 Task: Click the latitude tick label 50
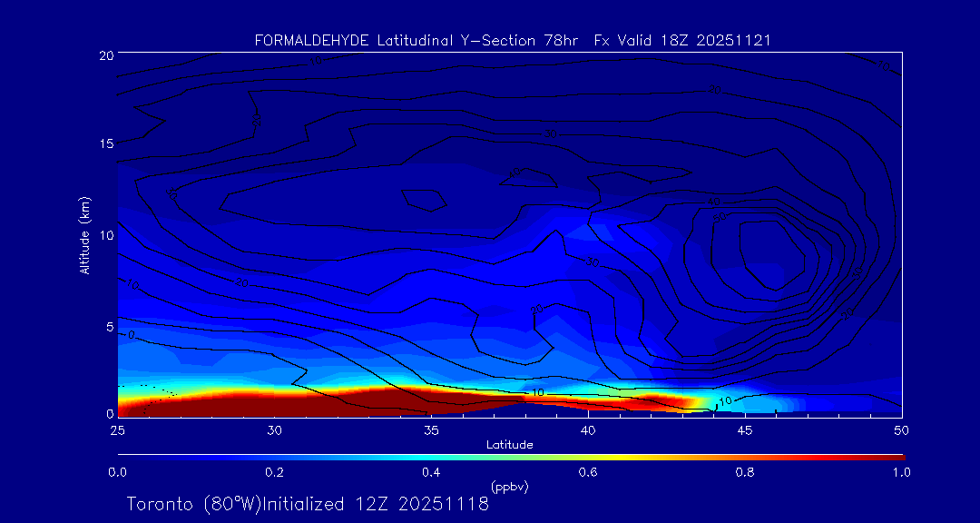click(x=902, y=429)
